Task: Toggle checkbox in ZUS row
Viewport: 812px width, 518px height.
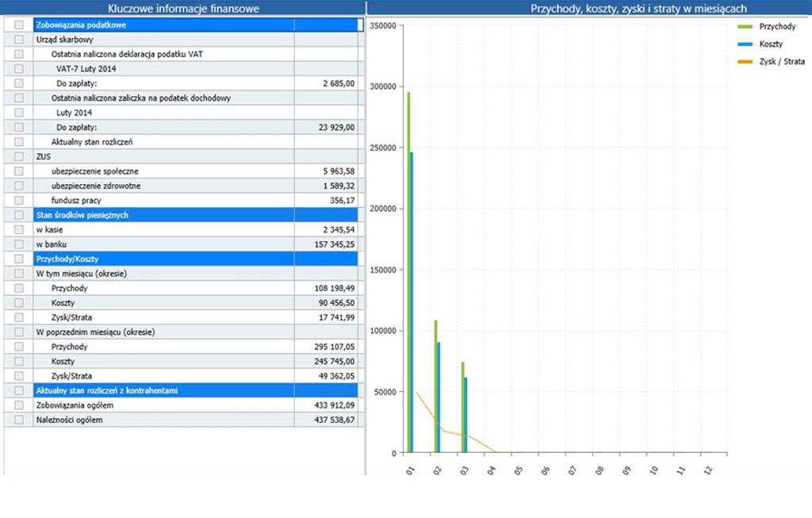Action: pos(19,156)
